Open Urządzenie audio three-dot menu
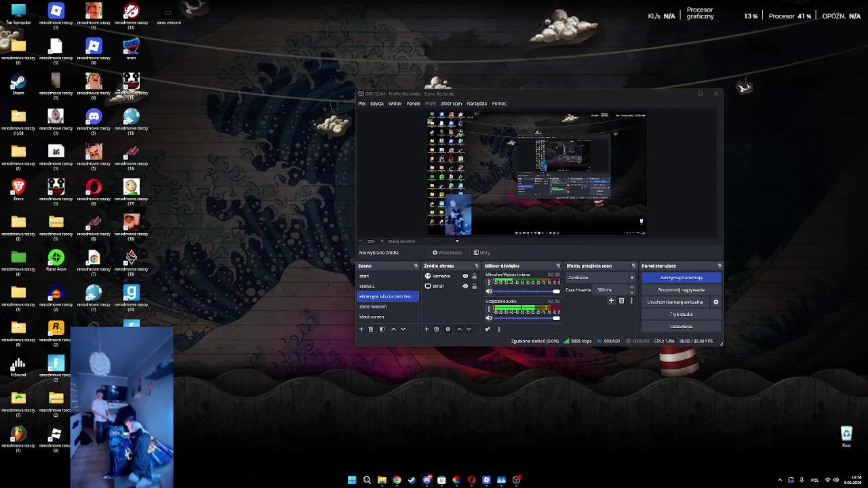The image size is (868, 488). point(488,309)
